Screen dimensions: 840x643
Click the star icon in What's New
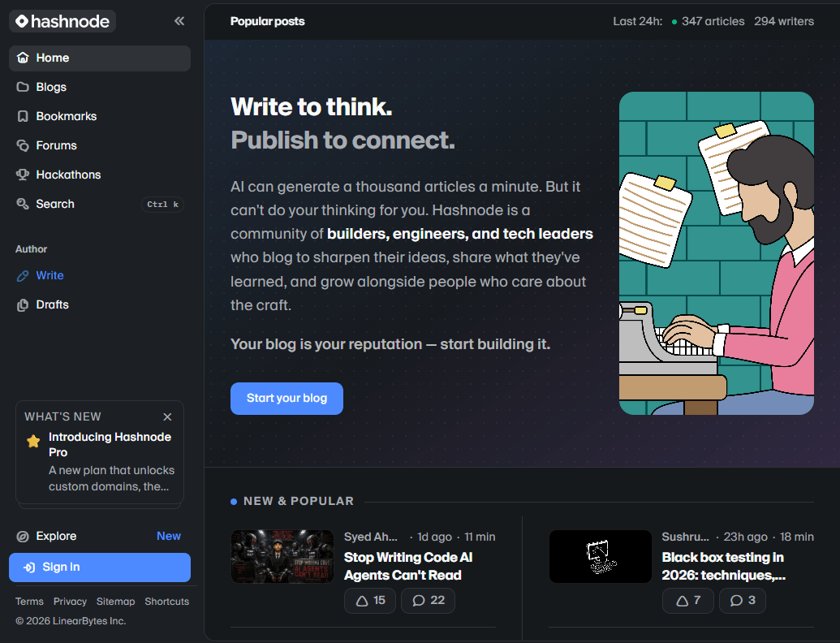click(x=33, y=441)
